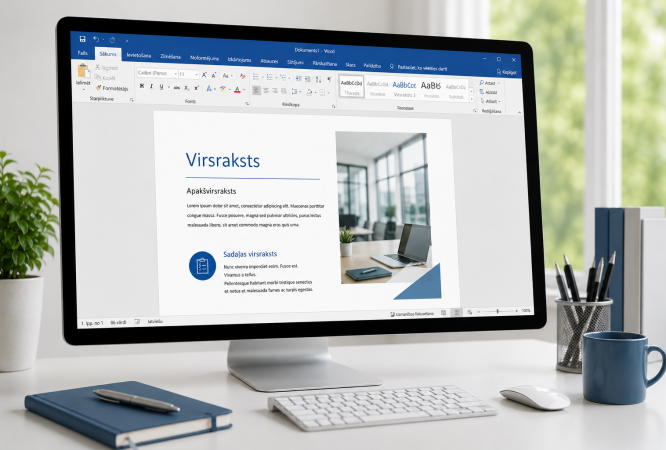Toggle underline formatting

point(161,87)
